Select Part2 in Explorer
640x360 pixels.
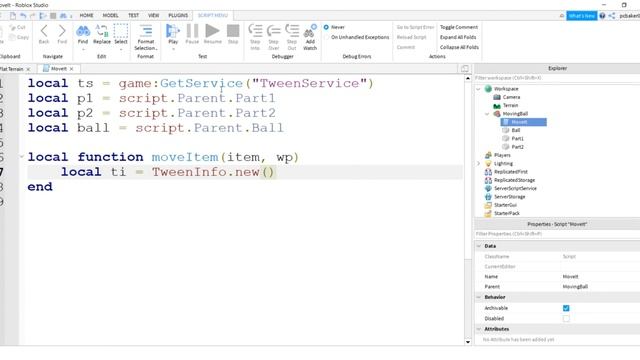point(517,147)
